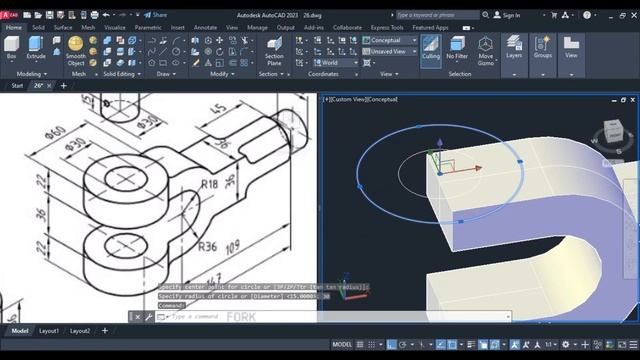Expand the Draw panel
Screen dimensions: 640x360
(x=166, y=74)
